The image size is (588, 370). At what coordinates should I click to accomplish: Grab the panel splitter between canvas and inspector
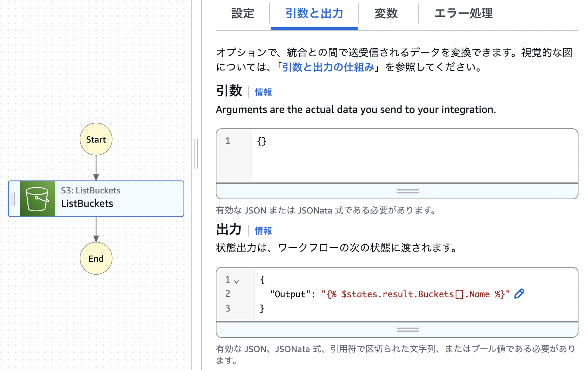[x=196, y=154]
